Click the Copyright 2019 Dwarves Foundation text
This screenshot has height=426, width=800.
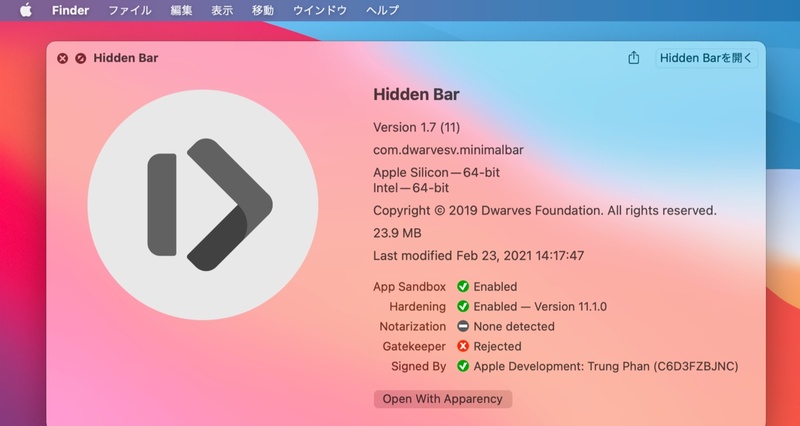[545, 211]
